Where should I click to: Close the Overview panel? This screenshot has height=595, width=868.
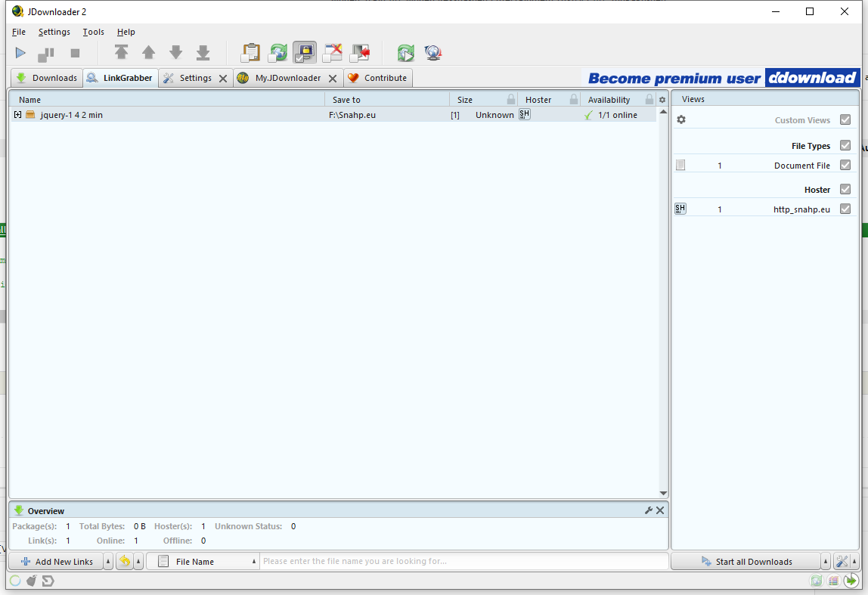[660, 510]
